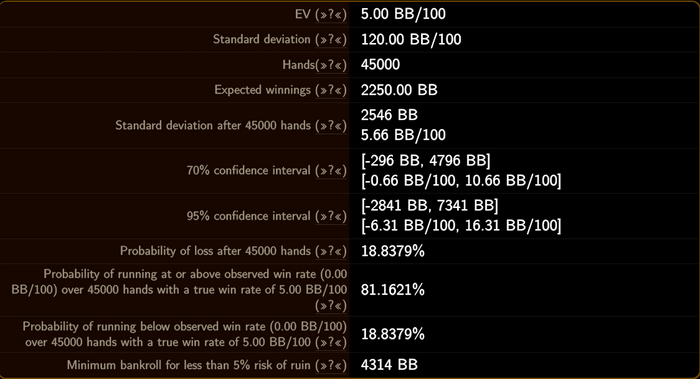The width and height of the screenshot is (700, 379).
Task: Click the 81.1621% probability value
Action: [393, 290]
